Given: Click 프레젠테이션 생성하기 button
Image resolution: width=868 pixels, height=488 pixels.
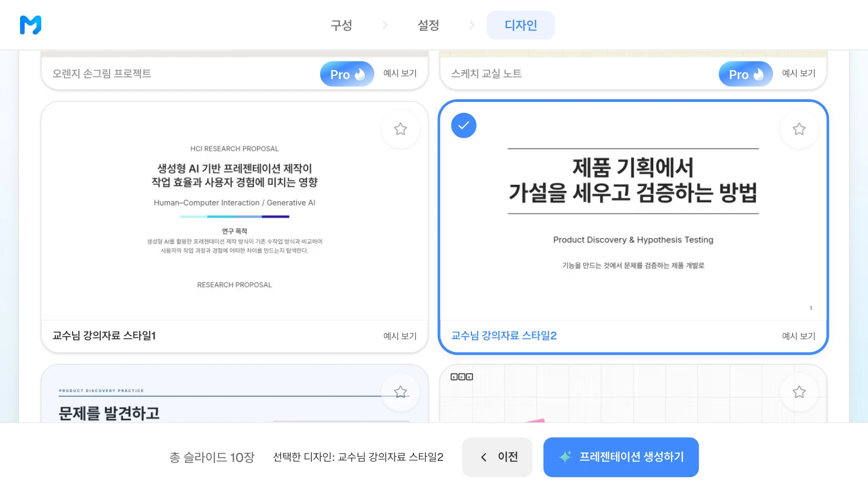Looking at the screenshot, I should [621, 457].
